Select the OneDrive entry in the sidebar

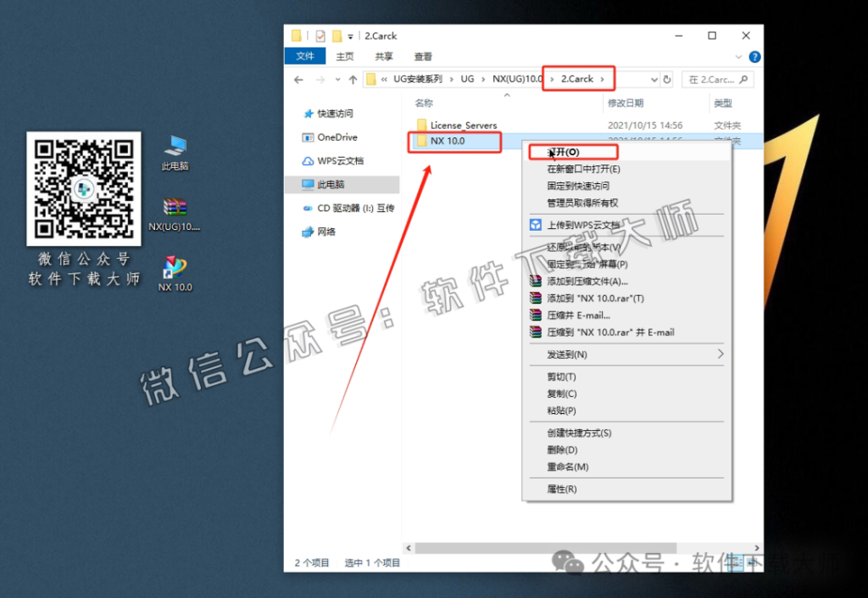[338, 137]
